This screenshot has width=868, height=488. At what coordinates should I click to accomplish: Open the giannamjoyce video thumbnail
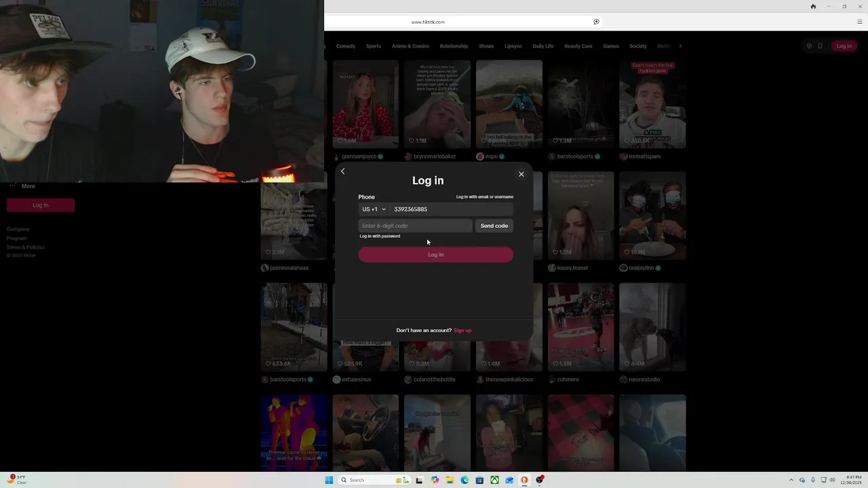pos(366,104)
